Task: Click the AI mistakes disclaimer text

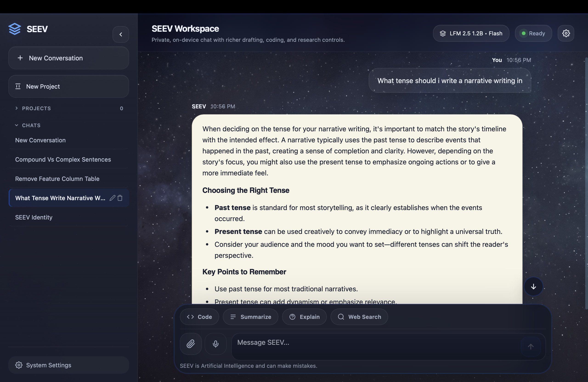Action: click(x=249, y=366)
